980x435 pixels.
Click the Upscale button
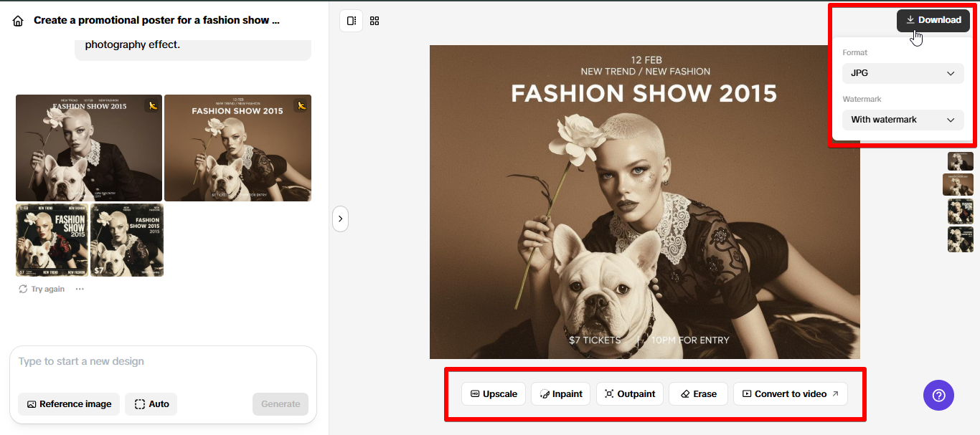coord(494,394)
